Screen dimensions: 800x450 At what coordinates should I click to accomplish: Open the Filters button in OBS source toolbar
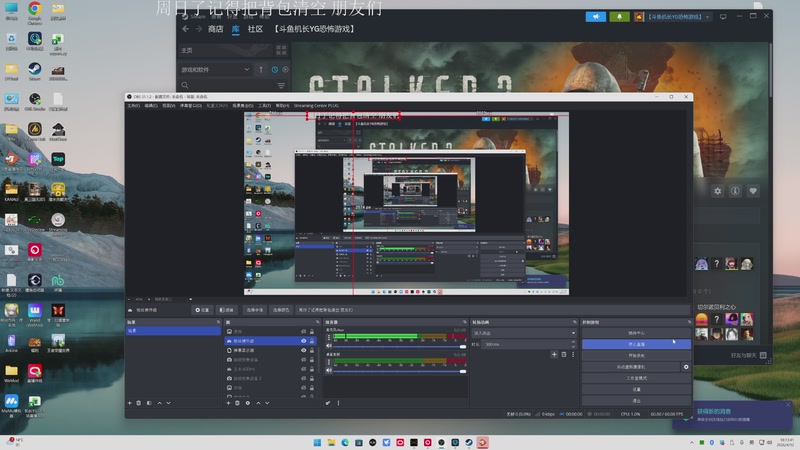click(x=226, y=310)
